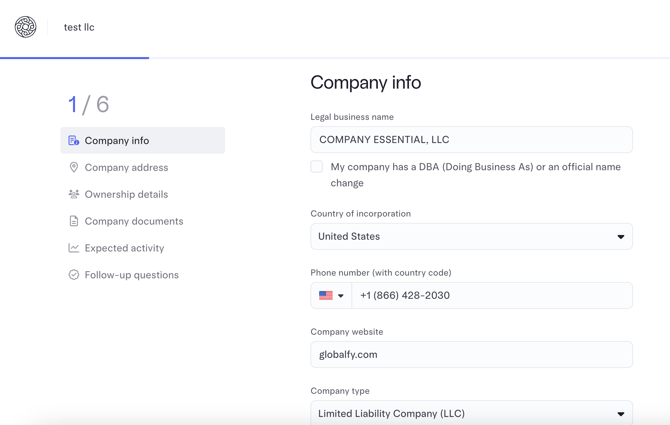The height and width of the screenshot is (425, 670).
Task: Click the test llc header label
Action: coord(79,27)
